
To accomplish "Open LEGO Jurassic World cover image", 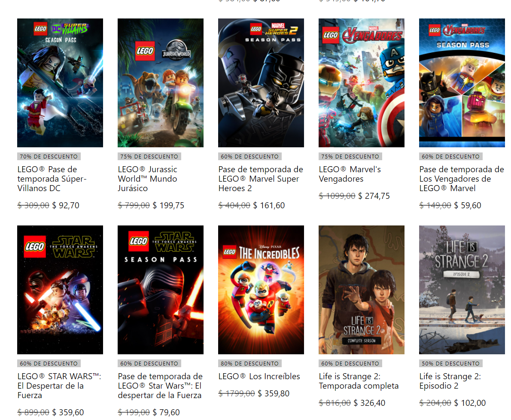I will point(160,83).
